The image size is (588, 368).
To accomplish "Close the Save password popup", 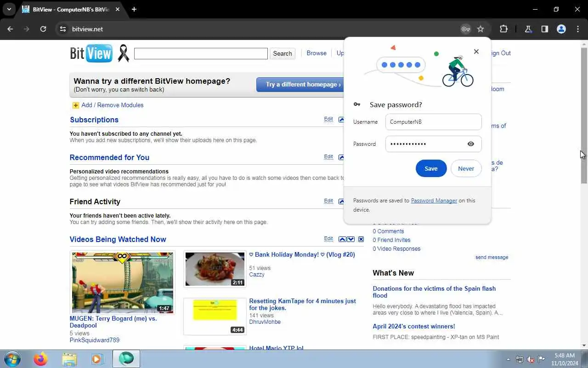I will pyautogui.click(x=476, y=52).
